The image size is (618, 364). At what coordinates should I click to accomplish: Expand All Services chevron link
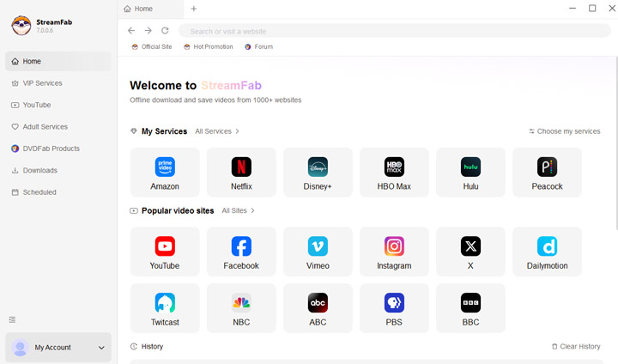coord(217,131)
